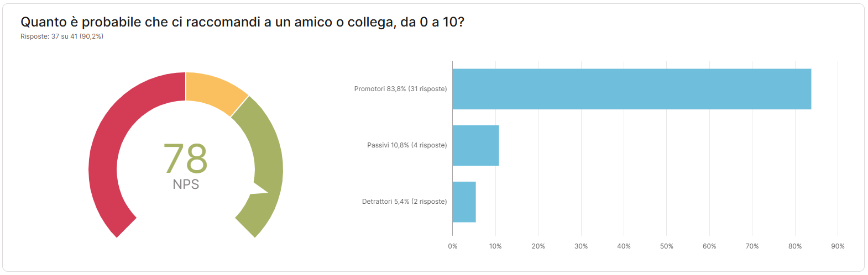Click the gauge pointer arrow notch
The width and height of the screenshot is (868, 275).
pyautogui.click(x=261, y=191)
